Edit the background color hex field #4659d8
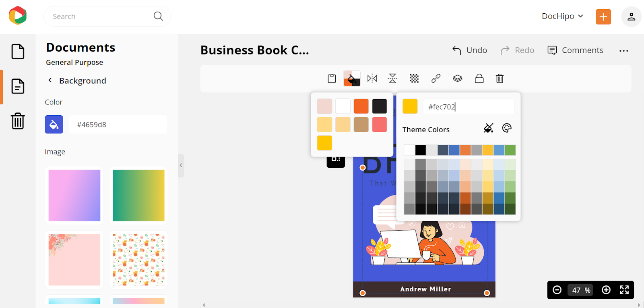Screen dimensions: 644x308 coord(118,125)
